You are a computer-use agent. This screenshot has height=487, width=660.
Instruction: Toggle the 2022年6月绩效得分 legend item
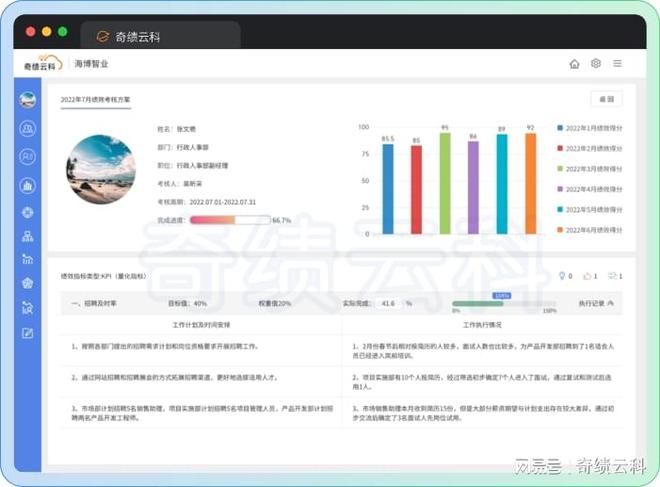click(x=590, y=230)
